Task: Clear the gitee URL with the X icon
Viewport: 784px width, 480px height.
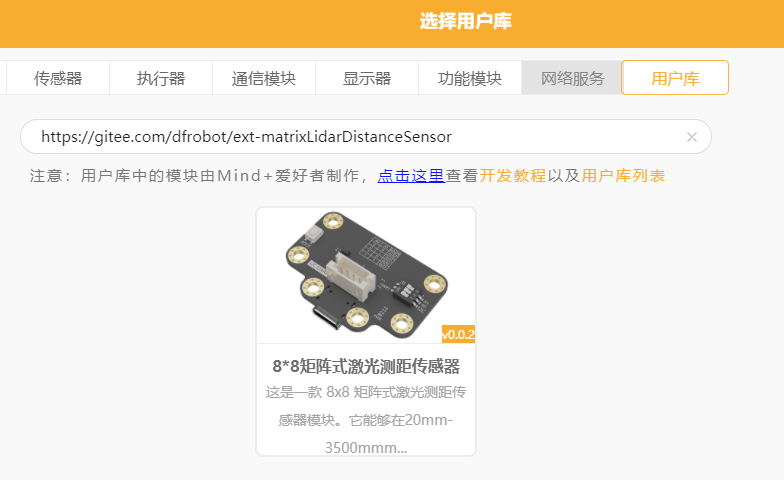Action: pos(692,137)
